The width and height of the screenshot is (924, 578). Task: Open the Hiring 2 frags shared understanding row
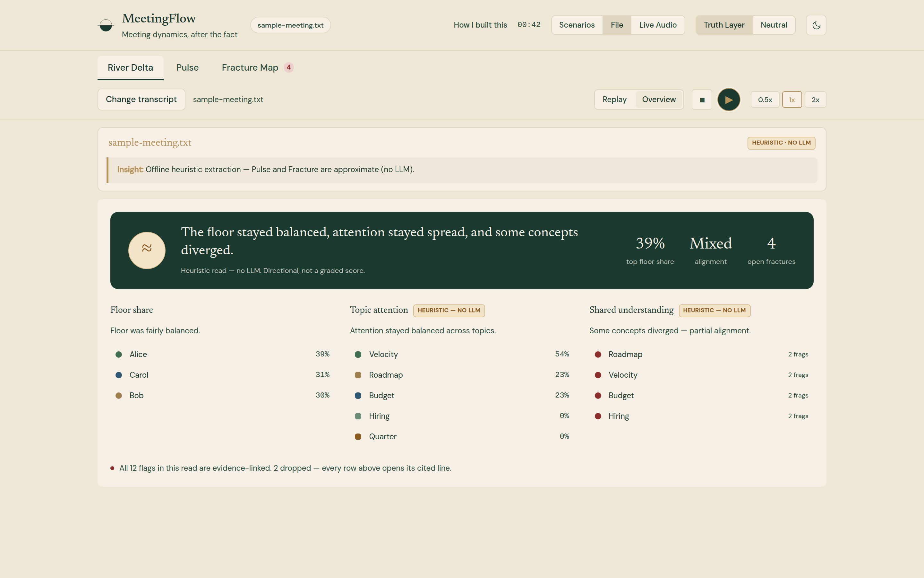pyautogui.click(x=701, y=416)
